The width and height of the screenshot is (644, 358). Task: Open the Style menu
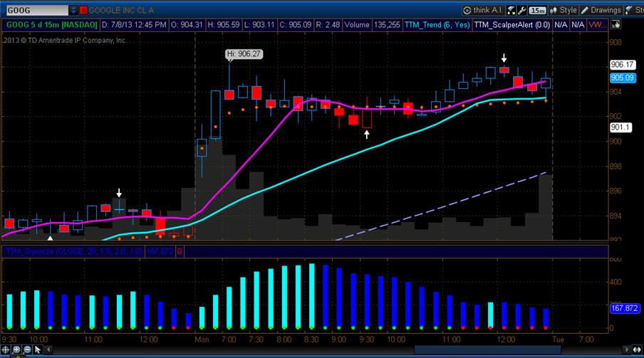tap(563, 11)
